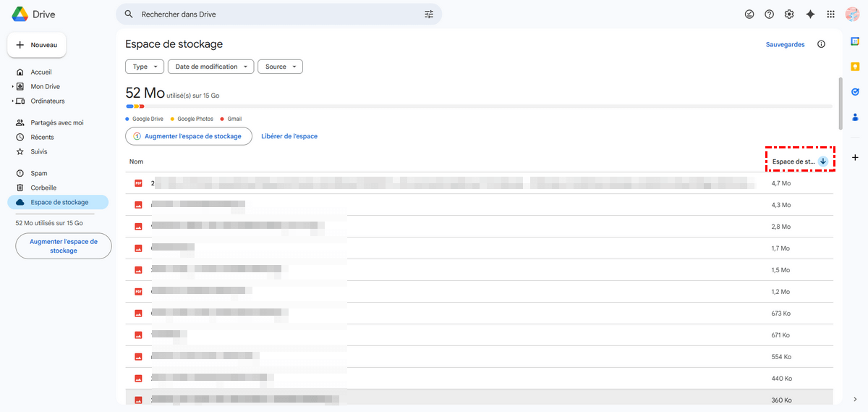Select the file row of 4,7 Mo
This screenshot has width=868, height=412.
click(479, 183)
